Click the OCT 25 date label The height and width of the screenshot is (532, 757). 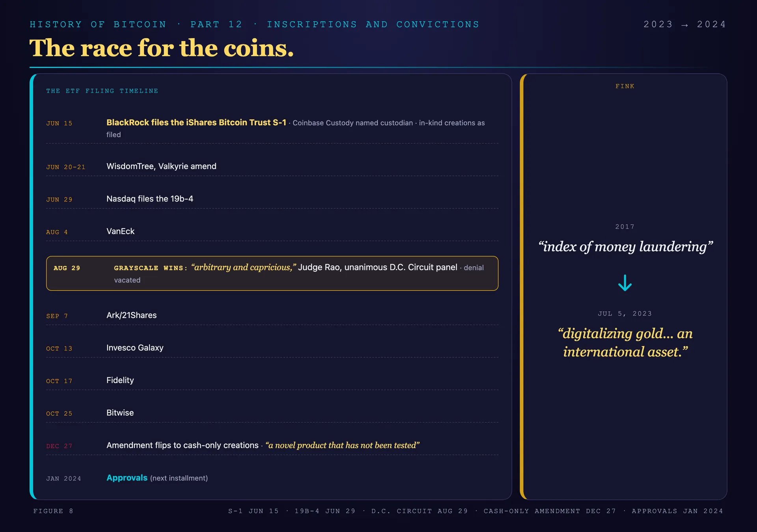59,414
